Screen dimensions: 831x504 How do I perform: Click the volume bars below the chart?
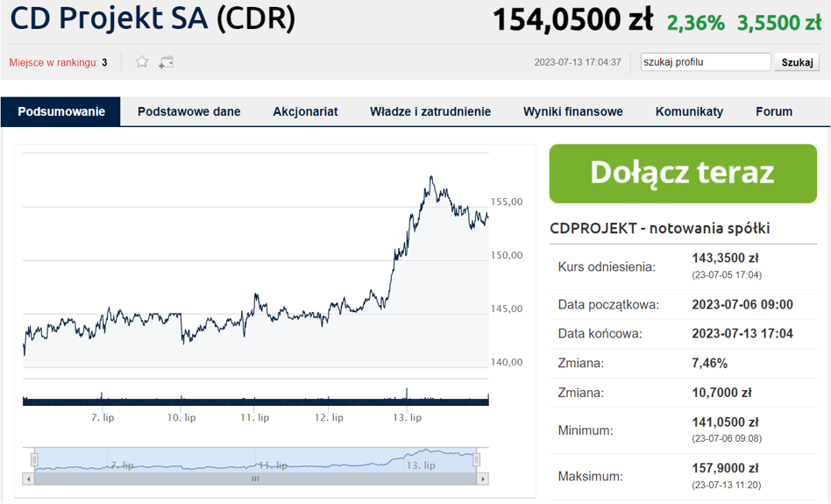[x=255, y=401]
